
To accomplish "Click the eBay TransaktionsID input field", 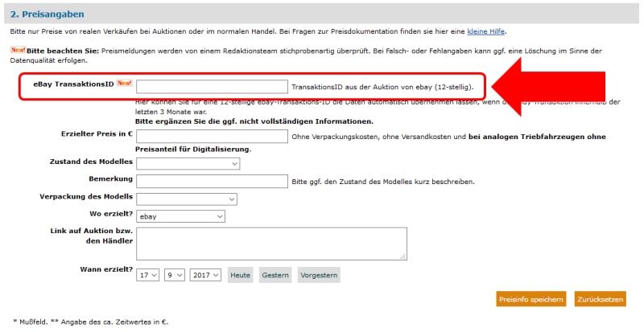I will (212, 87).
